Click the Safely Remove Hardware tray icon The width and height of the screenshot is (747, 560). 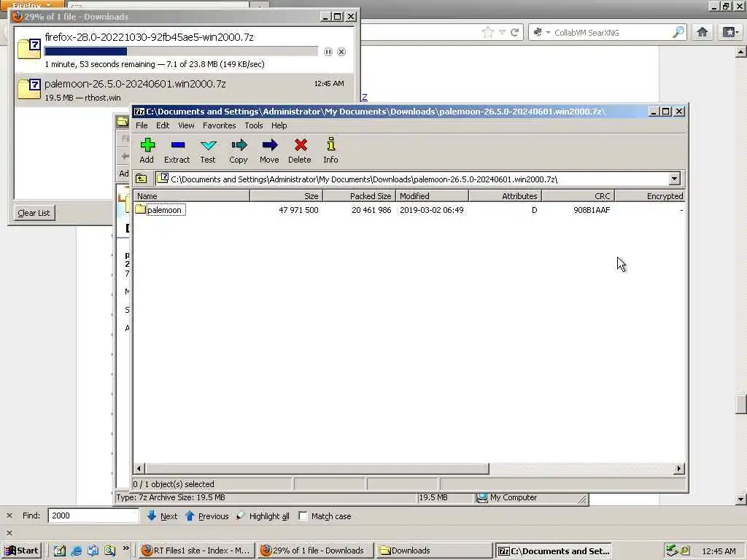672,551
